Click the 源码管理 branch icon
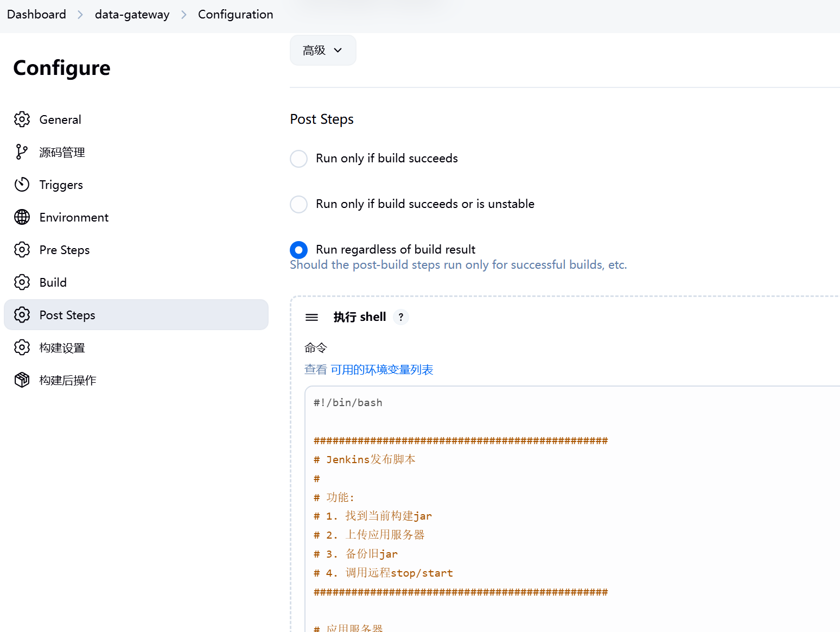 tap(22, 152)
